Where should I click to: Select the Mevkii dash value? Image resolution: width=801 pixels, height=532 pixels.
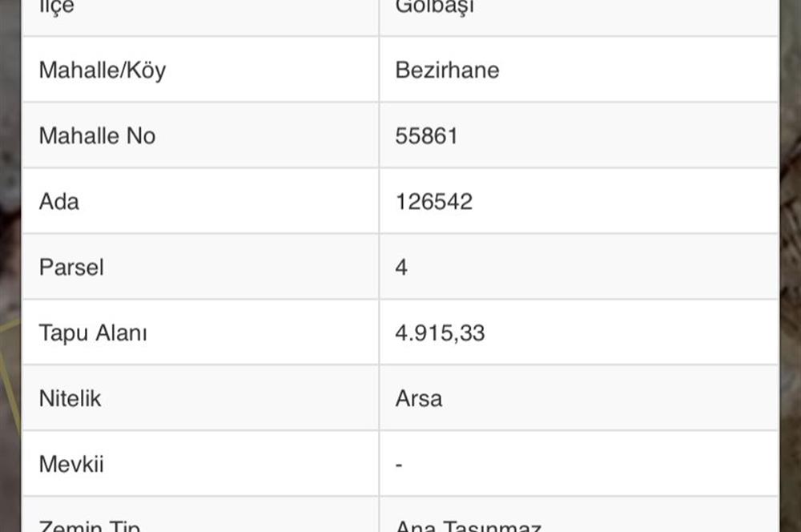click(x=399, y=465)
